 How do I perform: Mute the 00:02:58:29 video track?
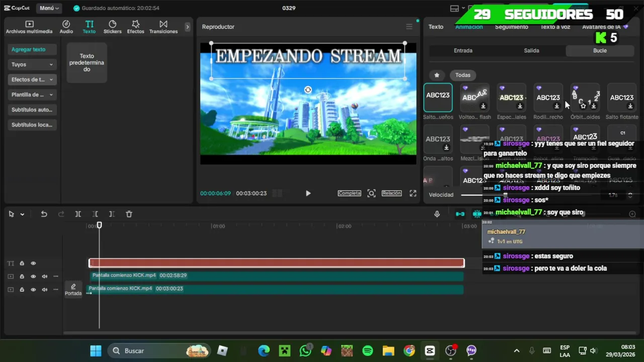coord(44,277)
